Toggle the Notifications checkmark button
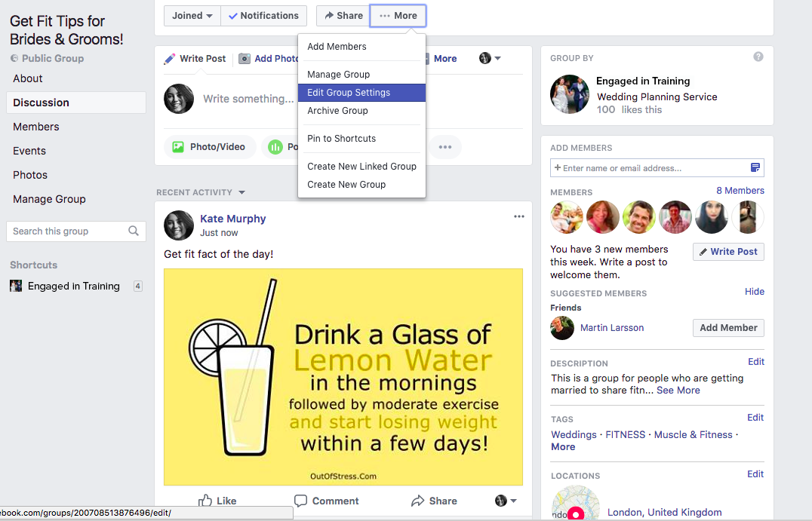Viewport: 812px width, 521px height. 264,16
